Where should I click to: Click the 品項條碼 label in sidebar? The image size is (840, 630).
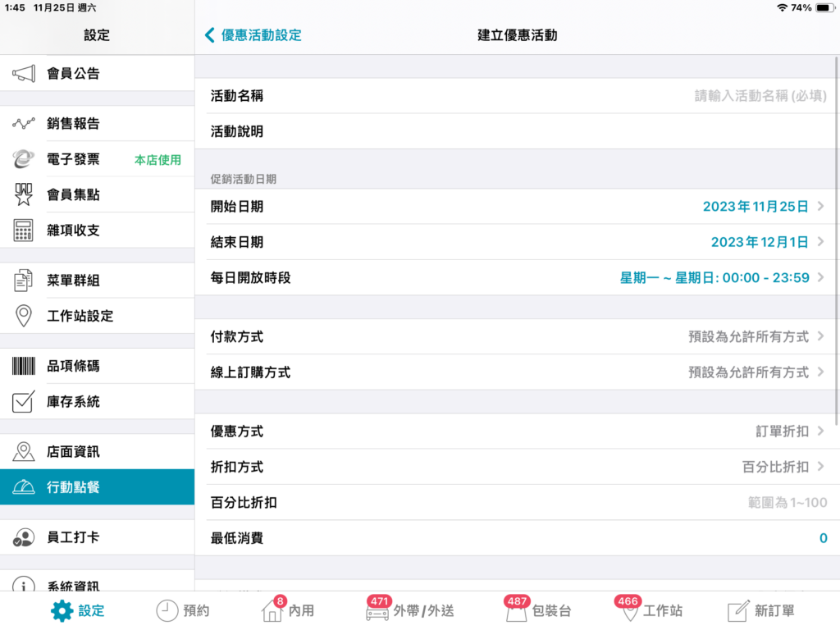[x=73, y=366]
